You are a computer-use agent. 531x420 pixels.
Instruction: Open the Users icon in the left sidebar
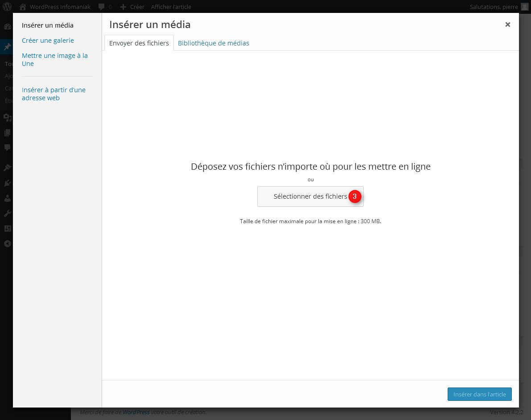(7, 198)
